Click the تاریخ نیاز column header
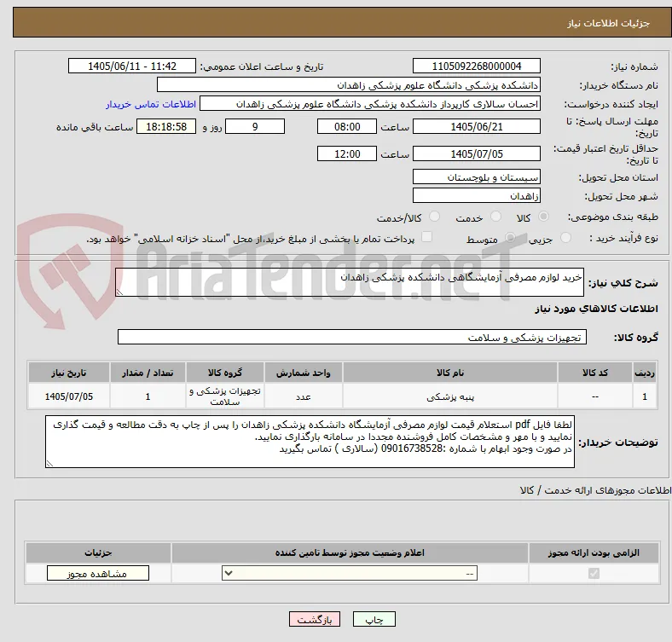Image resolution: width=672 pixels, height=642 pixels. [69, 373]
